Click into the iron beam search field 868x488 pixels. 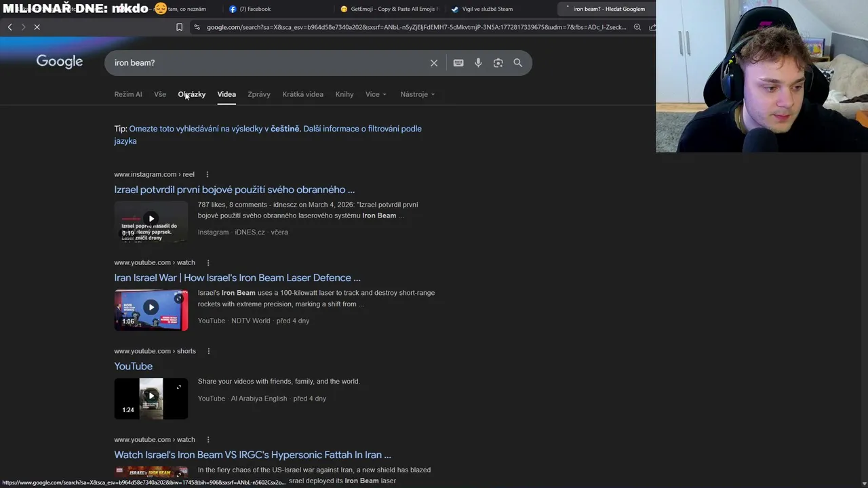(x=268, y=63)
